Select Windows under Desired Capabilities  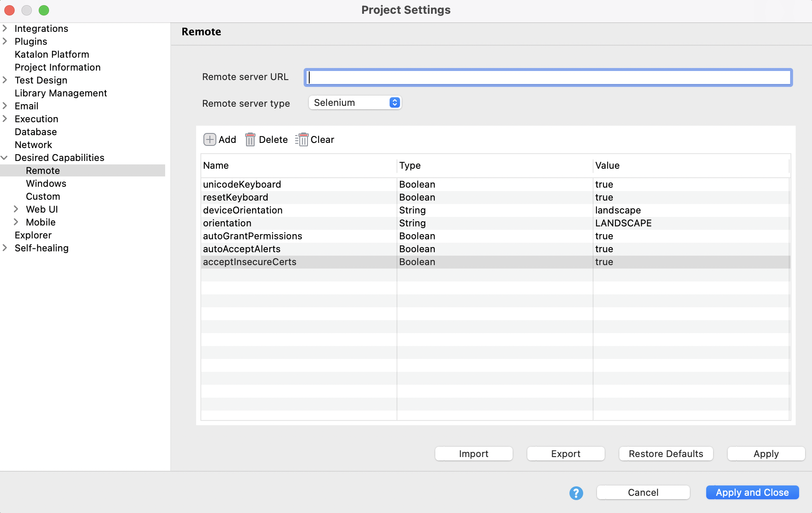46,183
